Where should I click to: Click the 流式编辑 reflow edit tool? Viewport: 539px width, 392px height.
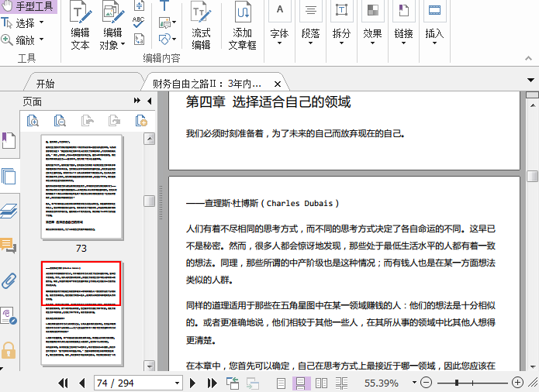pos(201,26)
